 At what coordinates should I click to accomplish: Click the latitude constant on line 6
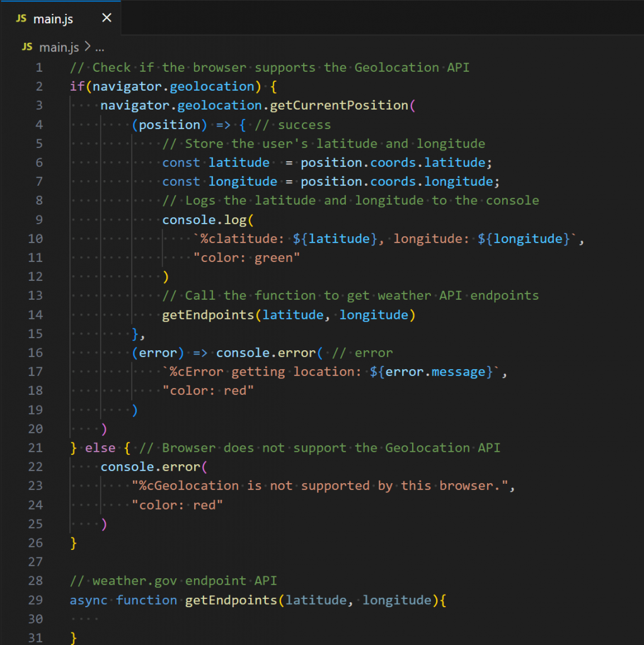coord(239,163)
